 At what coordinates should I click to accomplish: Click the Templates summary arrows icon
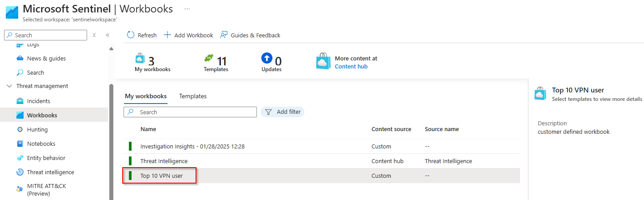click(x=209, y=58)
